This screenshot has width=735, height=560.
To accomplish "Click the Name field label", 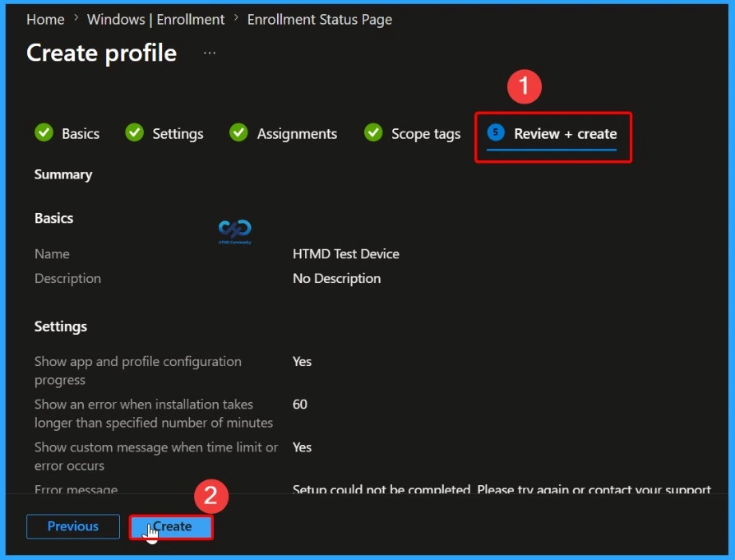I will point(52,254).
